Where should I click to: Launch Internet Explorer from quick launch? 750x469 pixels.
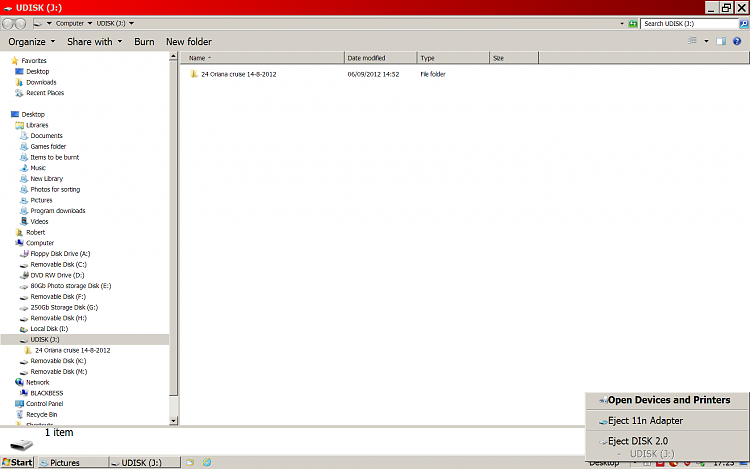click(207, 462)
